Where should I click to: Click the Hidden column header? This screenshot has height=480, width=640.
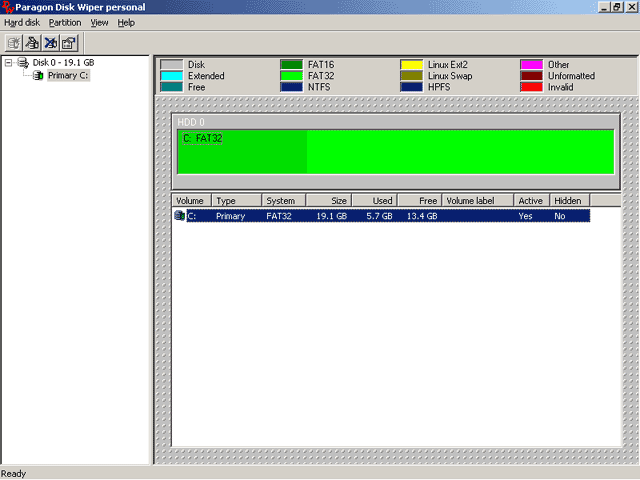(x=570, y=201)
